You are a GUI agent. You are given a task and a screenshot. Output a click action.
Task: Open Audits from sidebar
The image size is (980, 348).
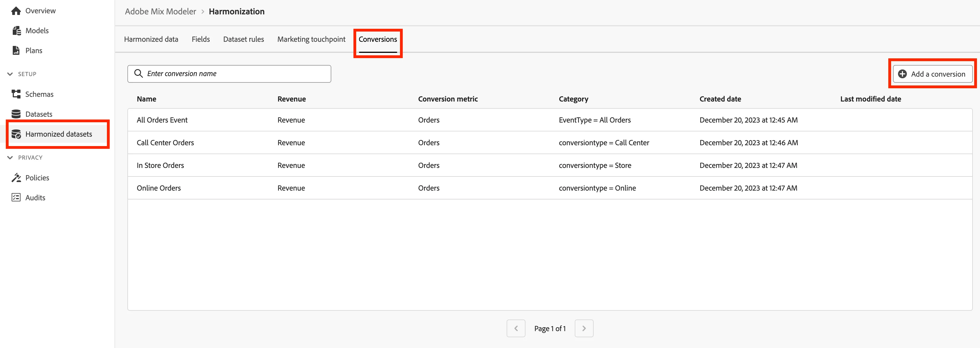coord(35,198)
